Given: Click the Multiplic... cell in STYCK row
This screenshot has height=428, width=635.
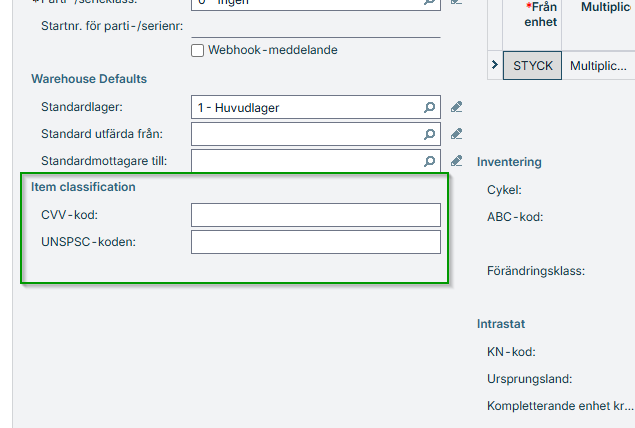Looking at the screenshot, I should click(x=598, y=66).
